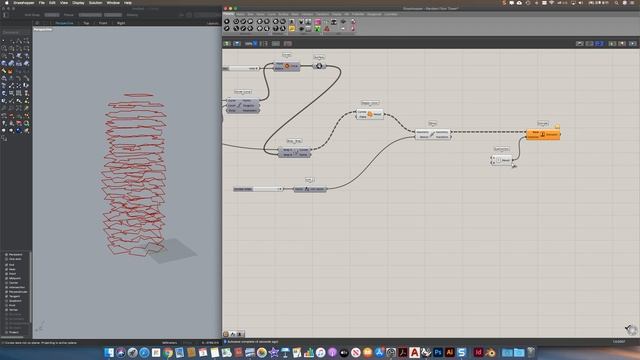The image size is (640, 360).
Task: Click the first black hexagon parameter icon
Action: [227, 22]
